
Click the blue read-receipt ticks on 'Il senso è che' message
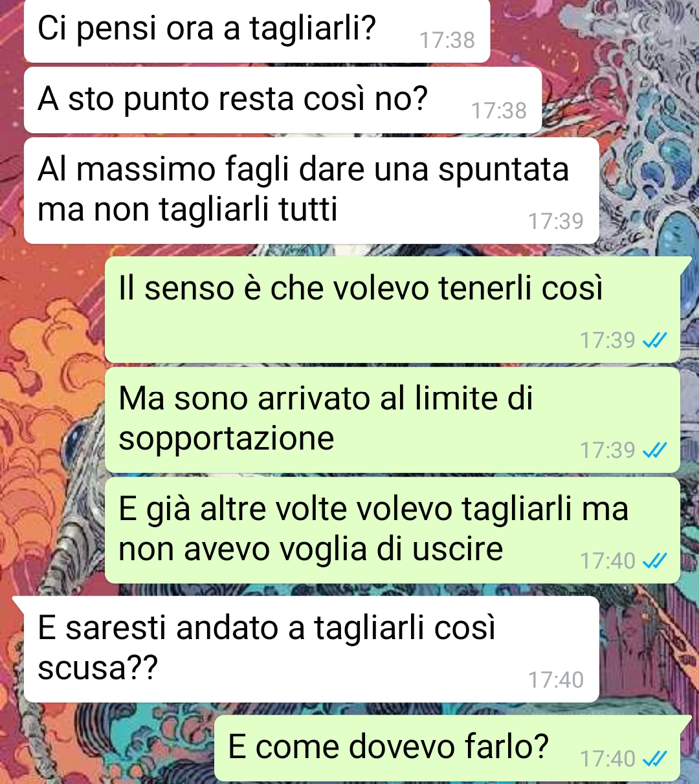pyautogui.click(x=654, y=340)
